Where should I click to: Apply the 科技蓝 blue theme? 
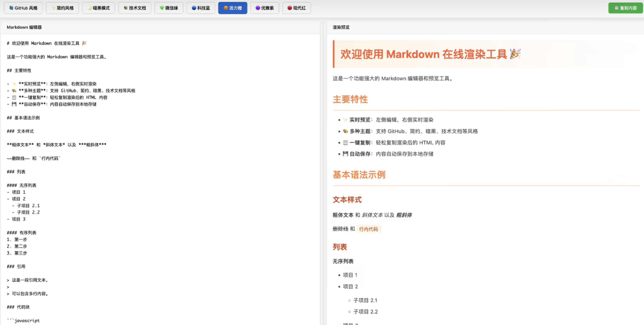[201, 8]
